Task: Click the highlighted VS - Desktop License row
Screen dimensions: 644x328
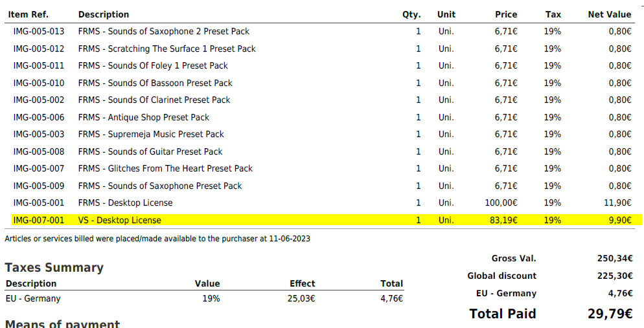Action: 119,220
